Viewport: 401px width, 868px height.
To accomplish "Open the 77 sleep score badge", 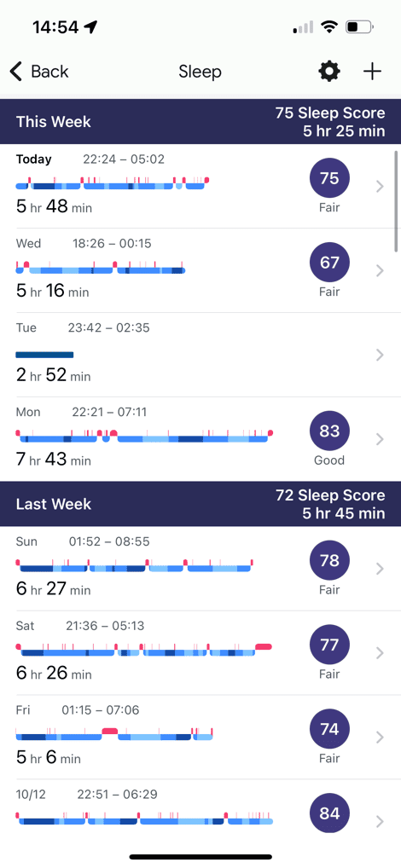I will click(x=329, y=645).
